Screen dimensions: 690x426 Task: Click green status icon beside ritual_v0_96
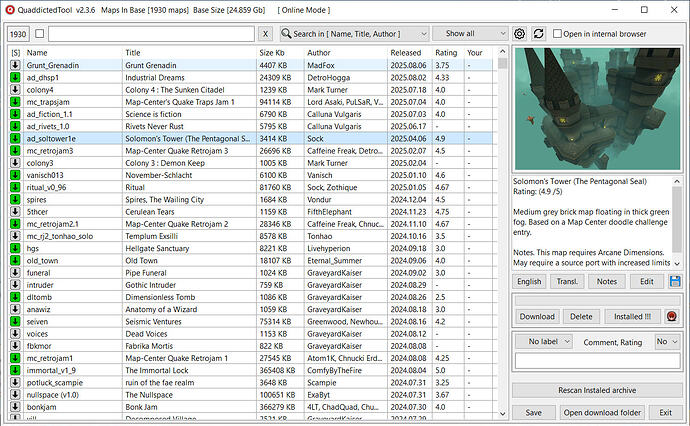tap(15, 187)
